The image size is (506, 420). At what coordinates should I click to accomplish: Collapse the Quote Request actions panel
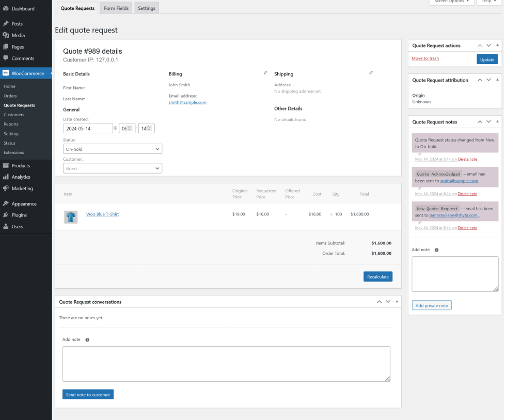click(497, 45)
